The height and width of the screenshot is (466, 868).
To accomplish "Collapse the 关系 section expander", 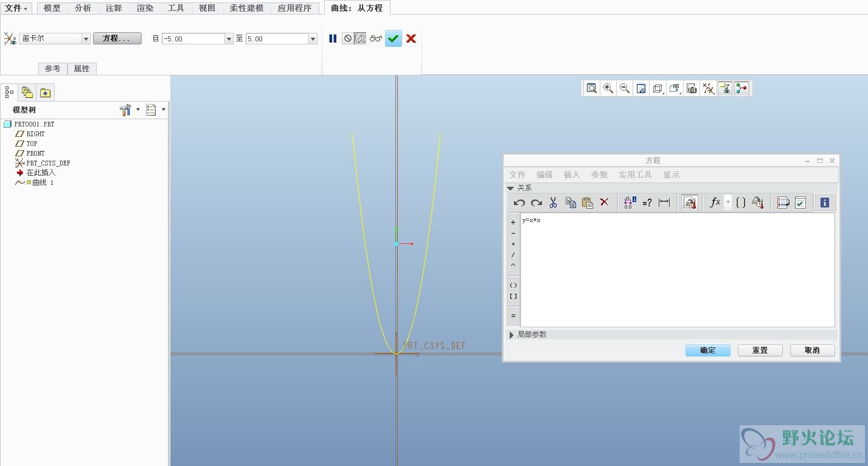I will click(x=511, y=188).
